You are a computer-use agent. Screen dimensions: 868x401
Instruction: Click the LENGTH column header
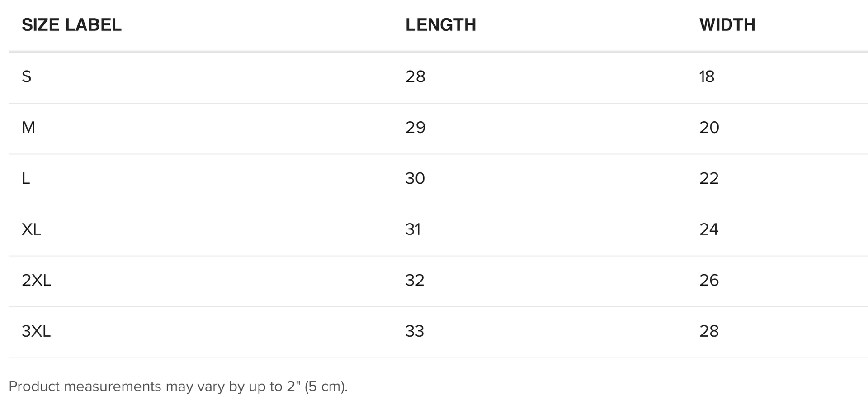[440, 25]
